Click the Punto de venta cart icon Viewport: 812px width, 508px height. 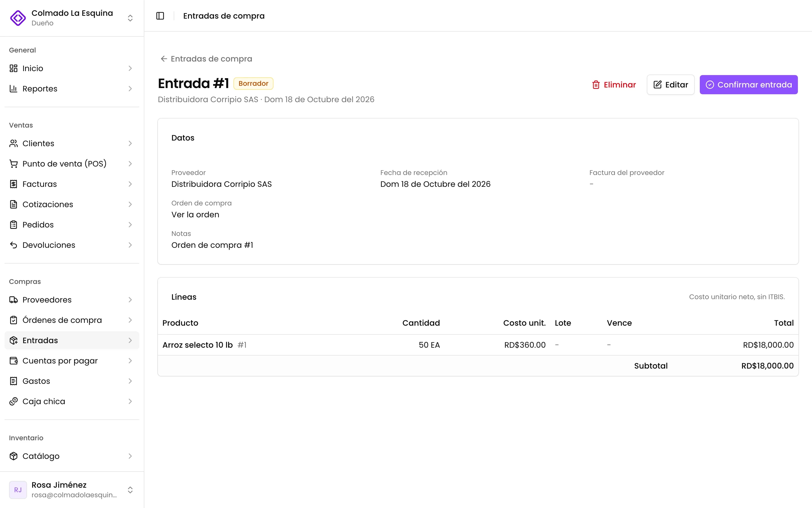14,164
